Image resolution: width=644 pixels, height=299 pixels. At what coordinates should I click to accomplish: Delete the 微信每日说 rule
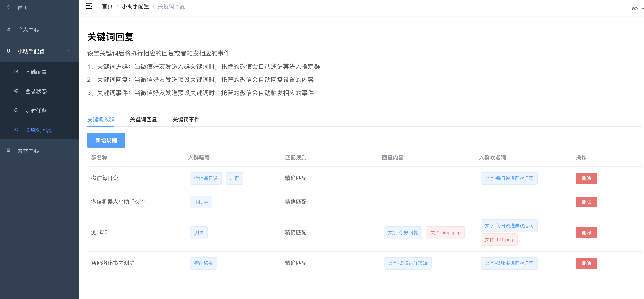[586, 178]
